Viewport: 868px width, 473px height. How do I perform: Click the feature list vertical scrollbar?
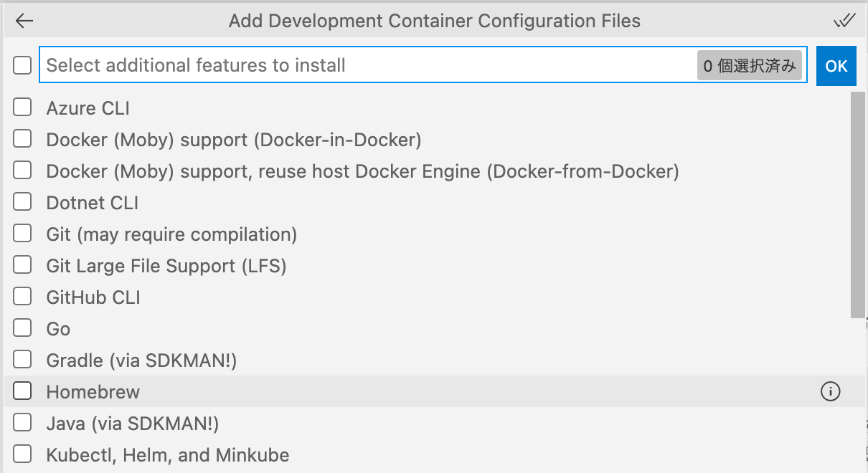[857, 204]
